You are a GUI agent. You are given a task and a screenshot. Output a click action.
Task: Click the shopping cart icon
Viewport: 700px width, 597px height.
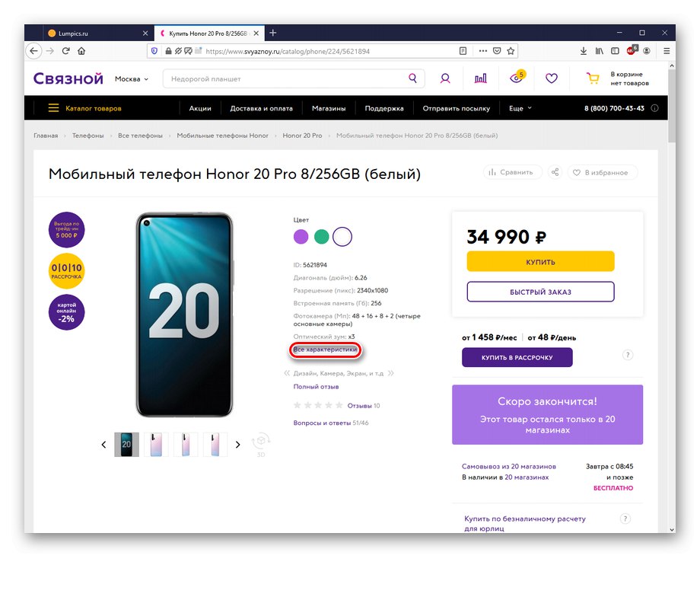click(592, 78)
